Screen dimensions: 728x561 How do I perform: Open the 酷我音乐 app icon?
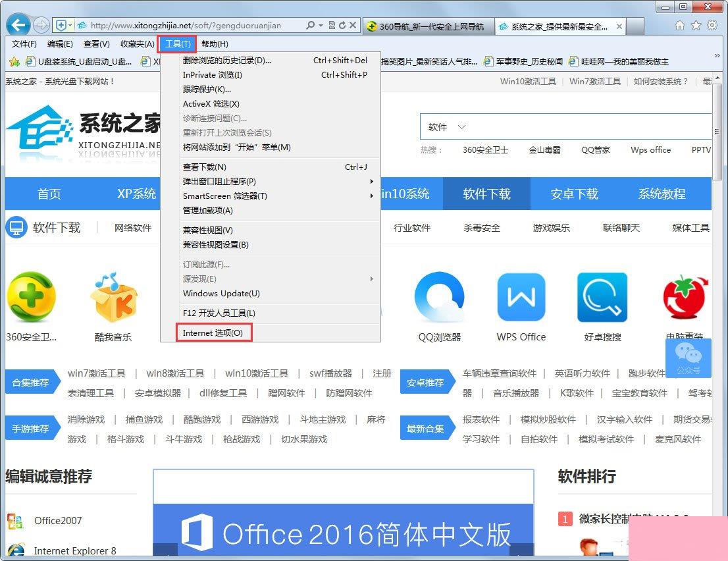[113, 297]
